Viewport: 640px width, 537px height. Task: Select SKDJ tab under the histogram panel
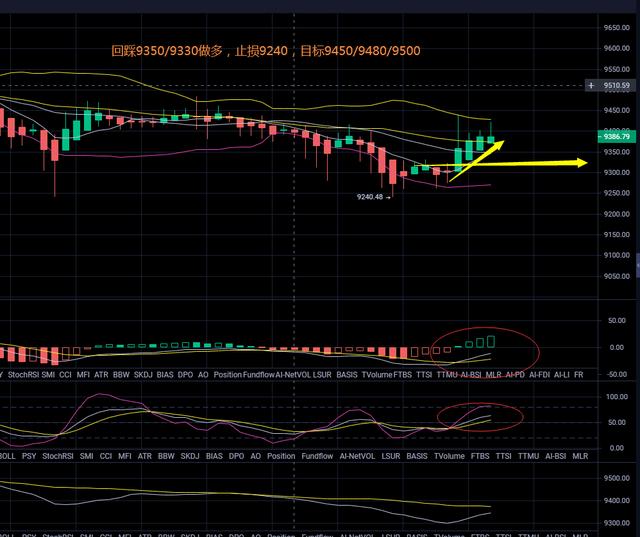click(x=143, y=375)
